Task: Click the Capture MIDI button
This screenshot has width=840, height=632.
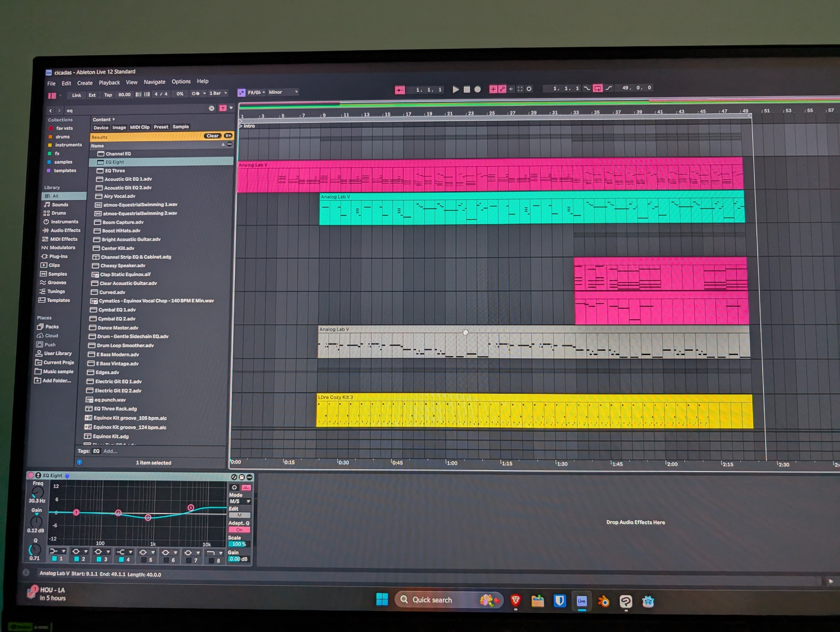Action: pyautogui.click(x=520, y=89)
